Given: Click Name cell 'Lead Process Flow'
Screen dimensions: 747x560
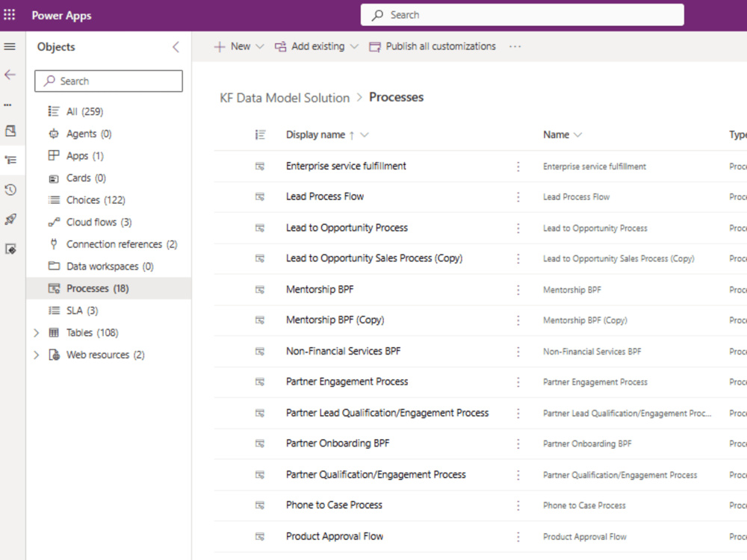Looking at the screenshot, I should (576, 197).
